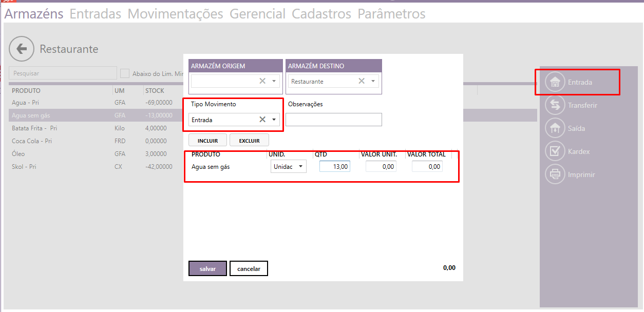Open the Movimentações menu

click(x=175, y=14)
